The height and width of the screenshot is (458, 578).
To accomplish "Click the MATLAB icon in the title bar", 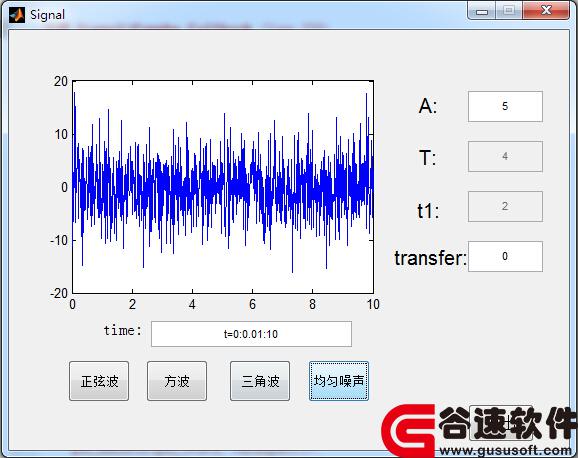I will pos(17,15).
